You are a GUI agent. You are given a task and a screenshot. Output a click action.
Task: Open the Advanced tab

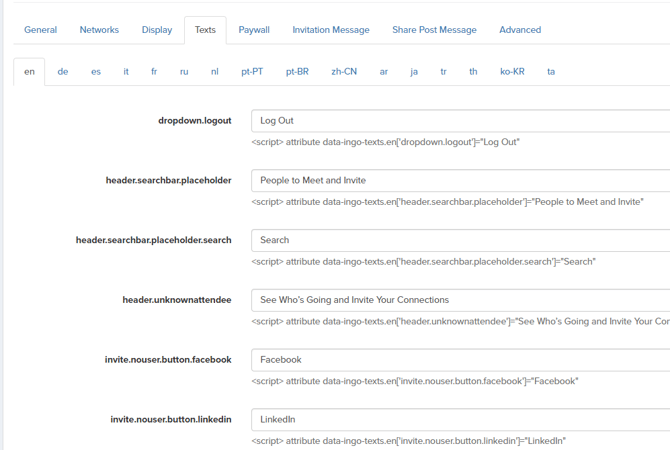coord(520,30)
